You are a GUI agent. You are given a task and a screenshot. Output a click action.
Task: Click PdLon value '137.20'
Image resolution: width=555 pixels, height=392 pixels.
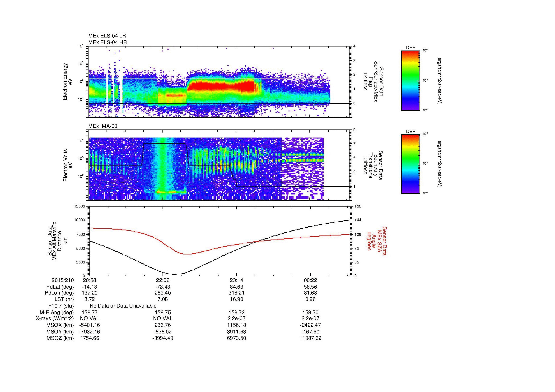[89, 293]
